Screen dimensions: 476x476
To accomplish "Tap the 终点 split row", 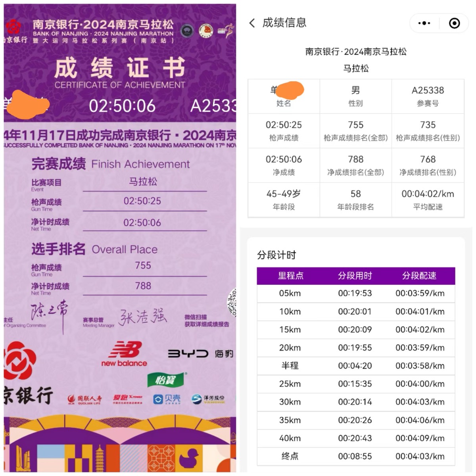I will click(x=355, y=456).
